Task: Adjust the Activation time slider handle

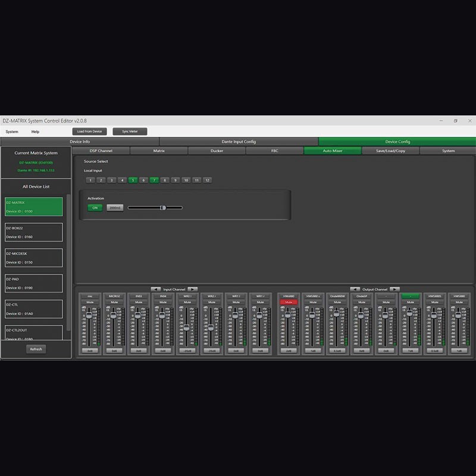Action: tap(163, 208)
